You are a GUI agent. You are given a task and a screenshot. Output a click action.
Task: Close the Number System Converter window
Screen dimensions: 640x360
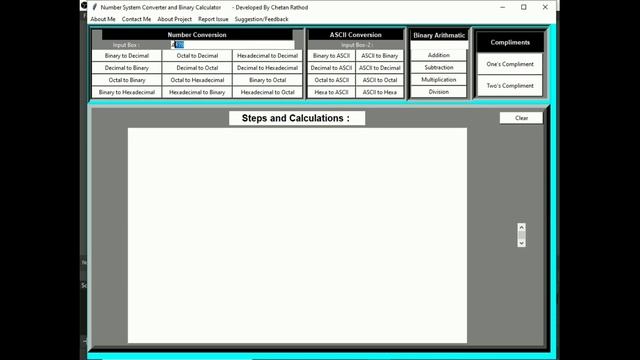point(545,7)
